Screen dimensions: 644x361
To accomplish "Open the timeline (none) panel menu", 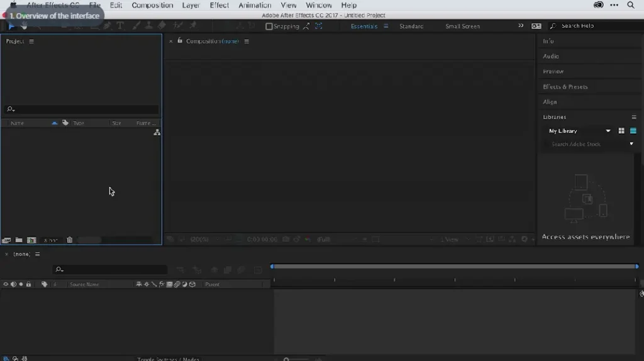I will coord(37,254).
